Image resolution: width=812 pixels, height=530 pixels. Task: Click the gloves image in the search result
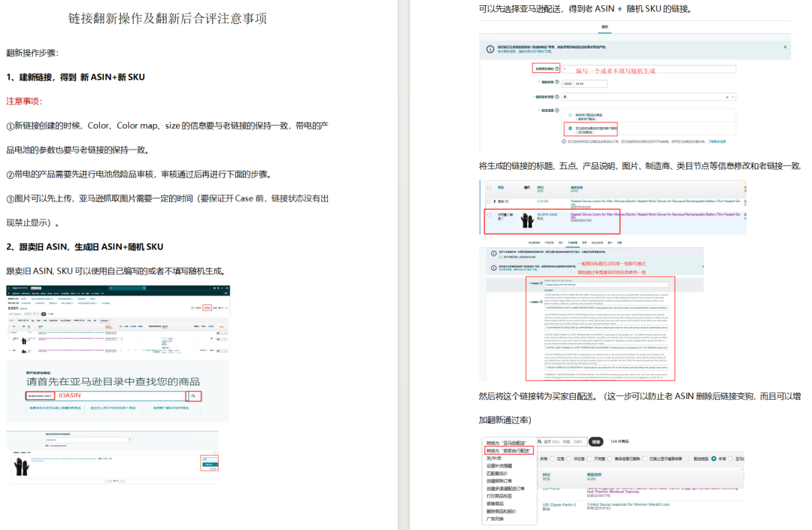pos(23,468)
